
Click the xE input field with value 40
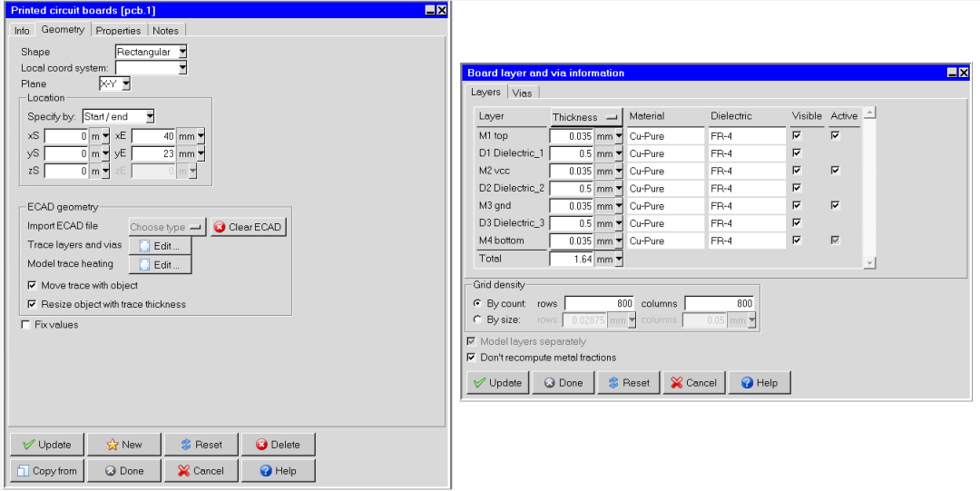pos(153,136)
